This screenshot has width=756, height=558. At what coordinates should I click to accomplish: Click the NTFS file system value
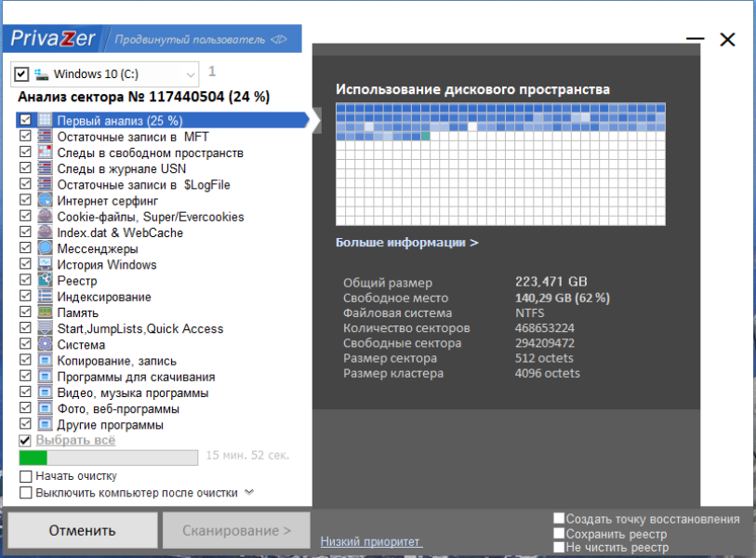pos(529,313)
